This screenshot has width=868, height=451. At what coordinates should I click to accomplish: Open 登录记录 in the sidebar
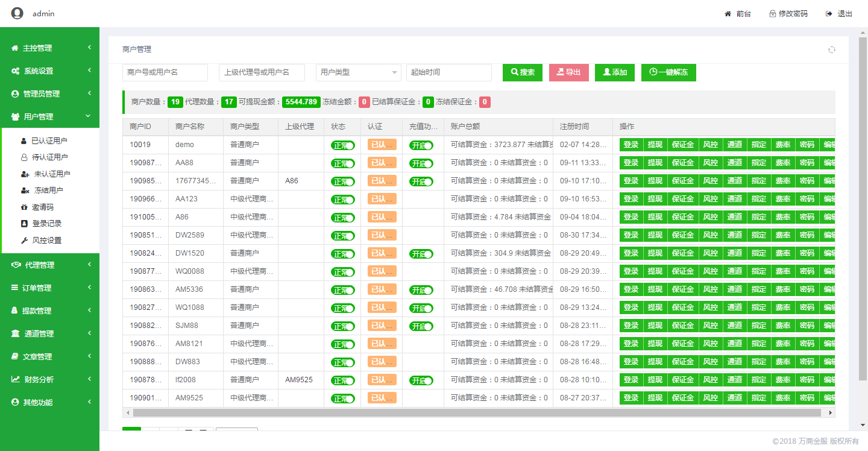click(x=46, y=224)
